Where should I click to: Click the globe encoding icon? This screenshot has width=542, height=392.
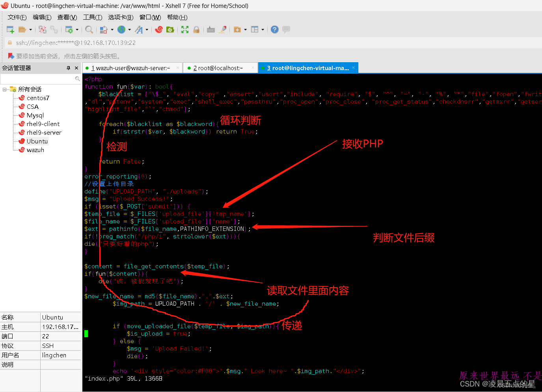[x=121, y=30]
